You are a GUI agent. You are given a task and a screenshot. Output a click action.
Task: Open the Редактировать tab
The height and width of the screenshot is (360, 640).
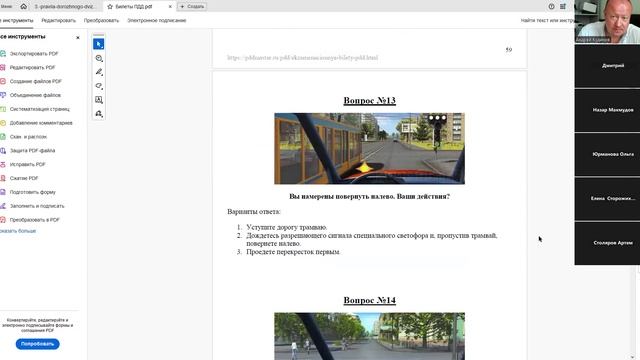pyautogui.click(x=59, y=20)
